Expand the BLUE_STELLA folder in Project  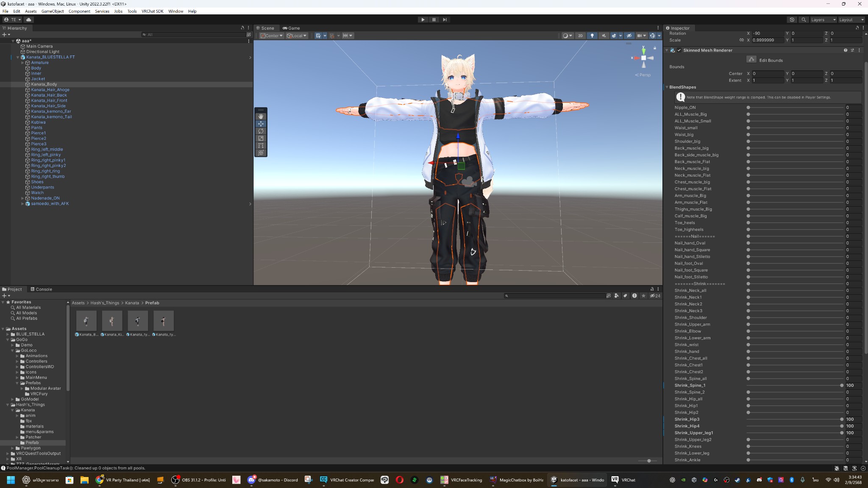[8, 334]
